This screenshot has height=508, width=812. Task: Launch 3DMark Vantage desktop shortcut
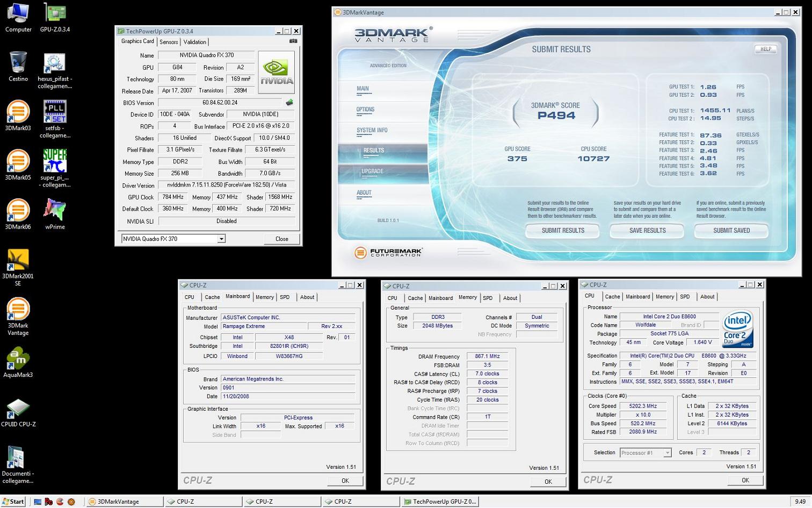[x=18, y=317]
